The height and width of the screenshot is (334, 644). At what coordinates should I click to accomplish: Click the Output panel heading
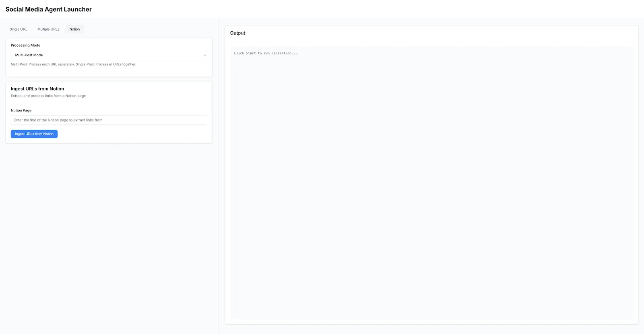pos(237,33)
